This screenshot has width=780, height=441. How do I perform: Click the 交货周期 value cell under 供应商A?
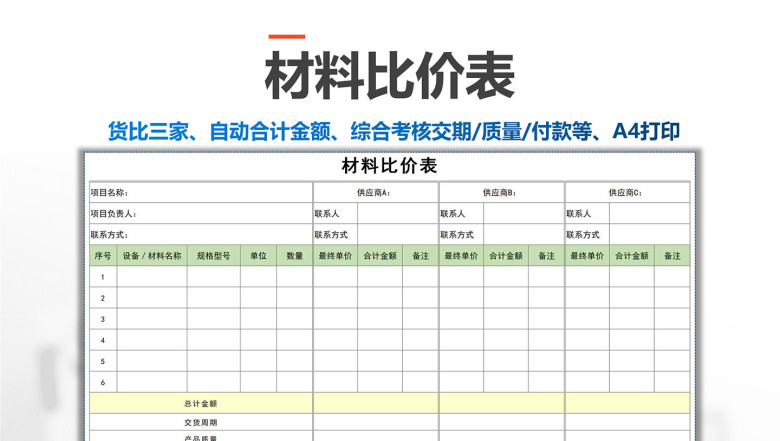pyautogui.click(x=376, y=422)
